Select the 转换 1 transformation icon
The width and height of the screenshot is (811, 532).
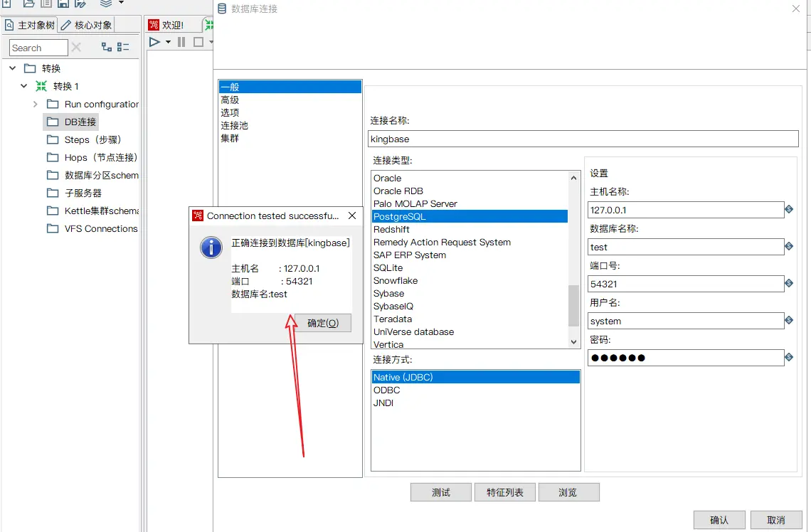41,86
